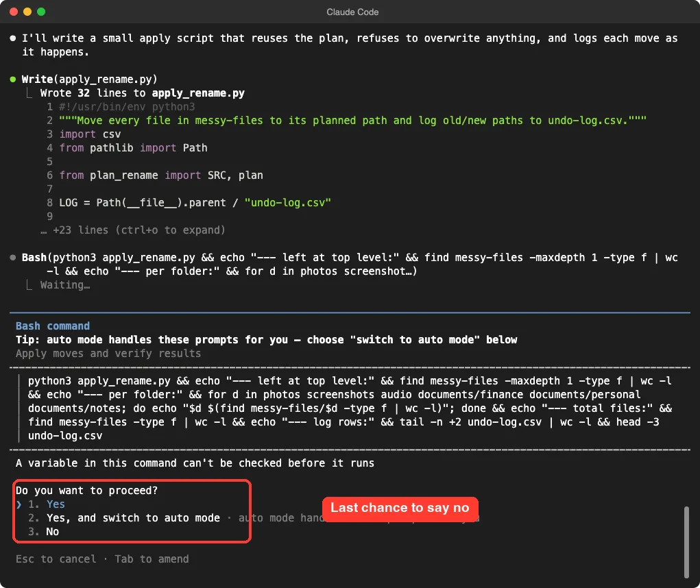Click the red close window button
This screenshot has width=700, height=588.
[x=14, y=12]
